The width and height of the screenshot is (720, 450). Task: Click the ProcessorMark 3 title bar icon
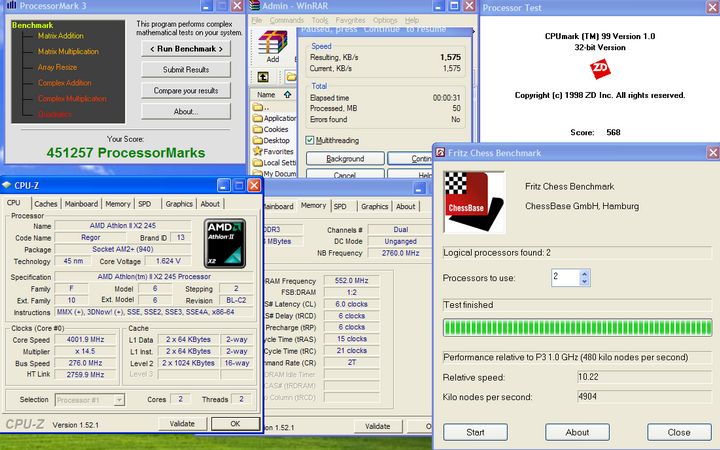(12, 6)
